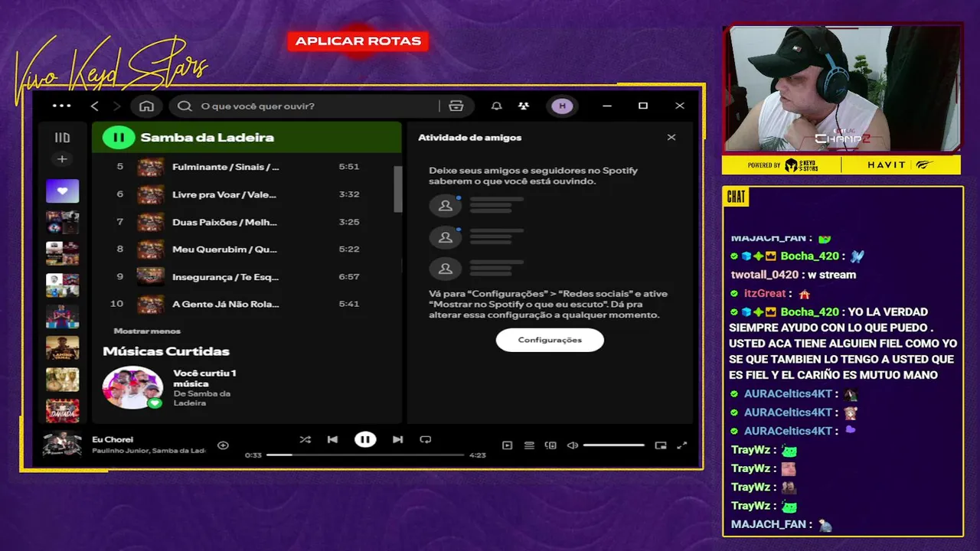Toggle repeat mode
980x551 pixels.
tap(425, 439)
